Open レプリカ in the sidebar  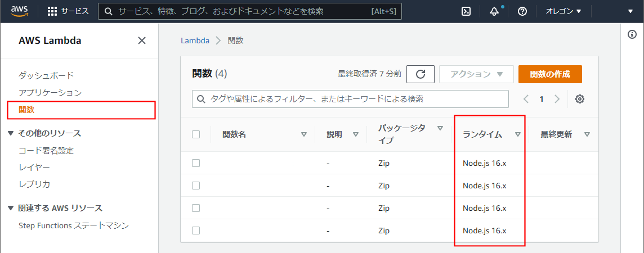(34, 184)
